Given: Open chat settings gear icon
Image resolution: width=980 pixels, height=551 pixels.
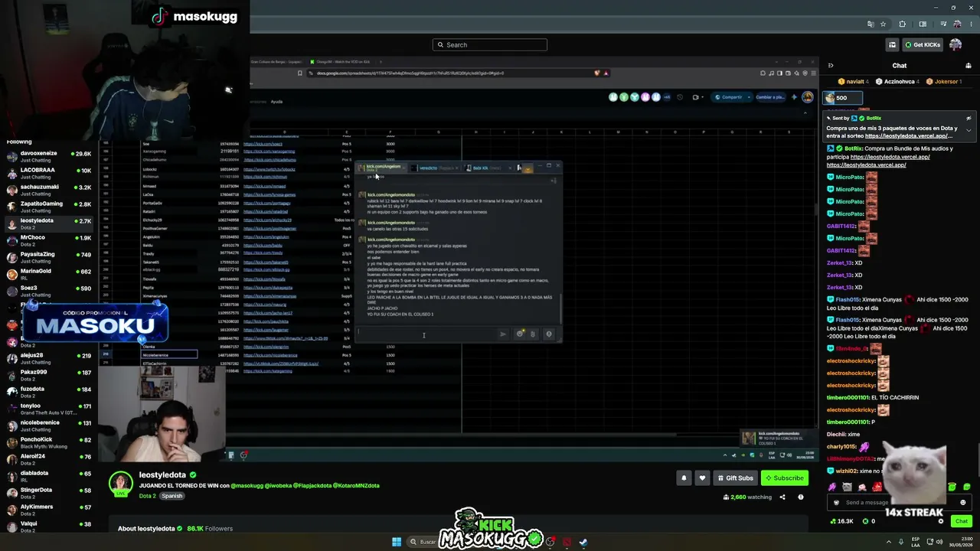Looking at the screenshot, I should pyautogui.click(x=941, y=521).
